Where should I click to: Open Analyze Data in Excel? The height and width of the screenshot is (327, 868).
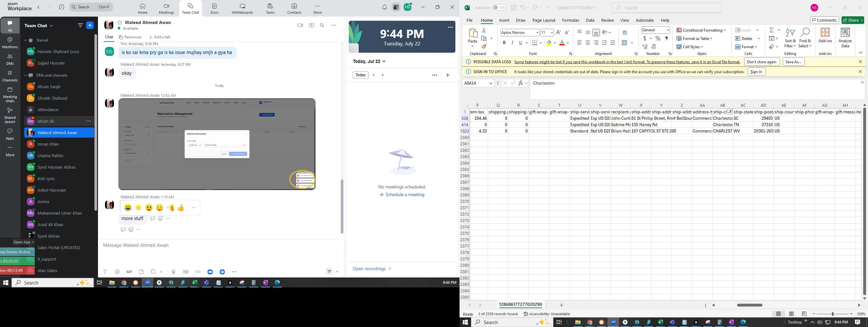(845, 37)
